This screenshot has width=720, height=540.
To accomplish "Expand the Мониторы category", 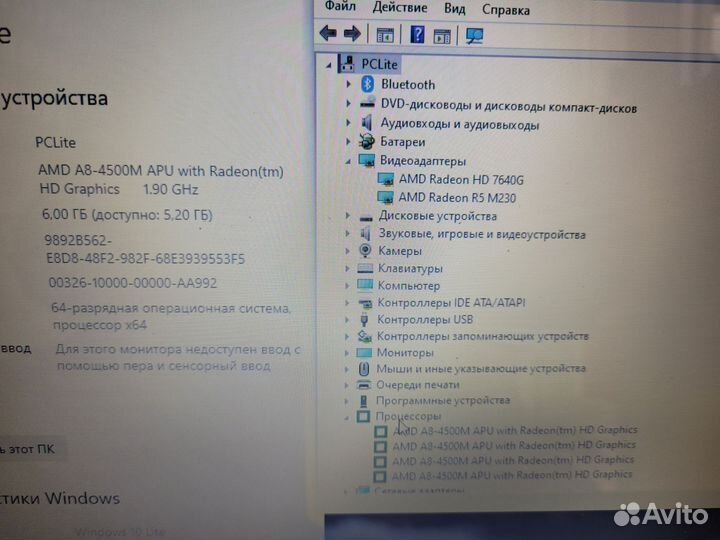I will coord(347,353).
